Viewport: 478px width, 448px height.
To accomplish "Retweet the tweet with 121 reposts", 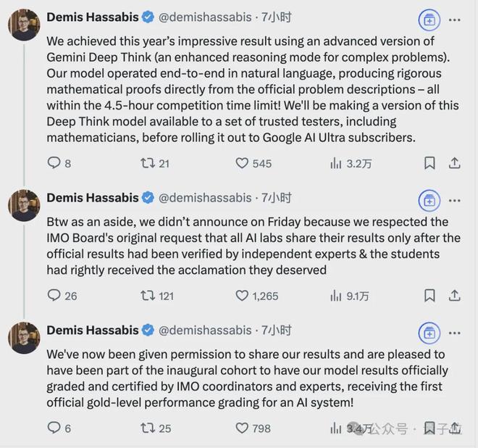I will pos(148,295).
